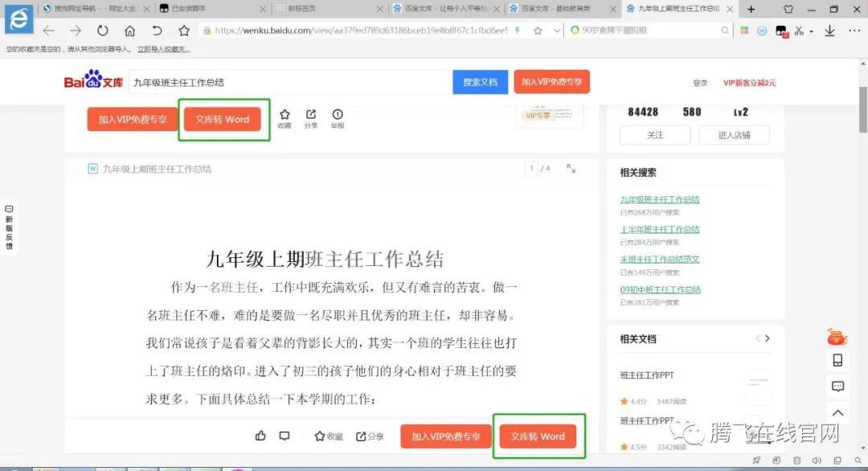Click the fullscreen expand icon beside page count
868x471 pixels.
[x=571, y=169]
